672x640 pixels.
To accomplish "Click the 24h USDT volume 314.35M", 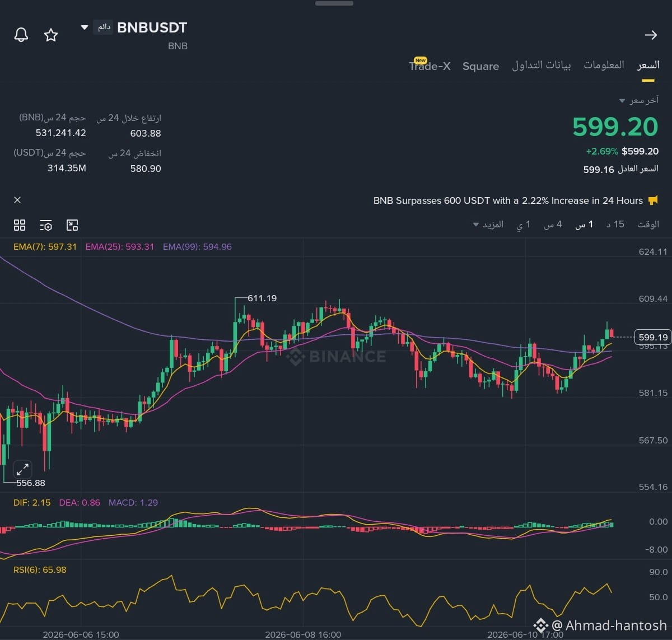I will pos(67,169).
